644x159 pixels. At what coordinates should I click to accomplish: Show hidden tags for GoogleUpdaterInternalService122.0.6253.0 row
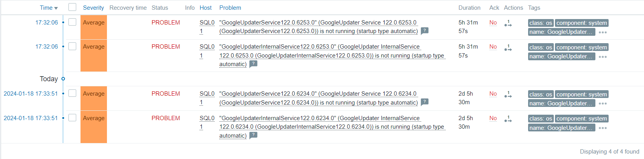603,57
